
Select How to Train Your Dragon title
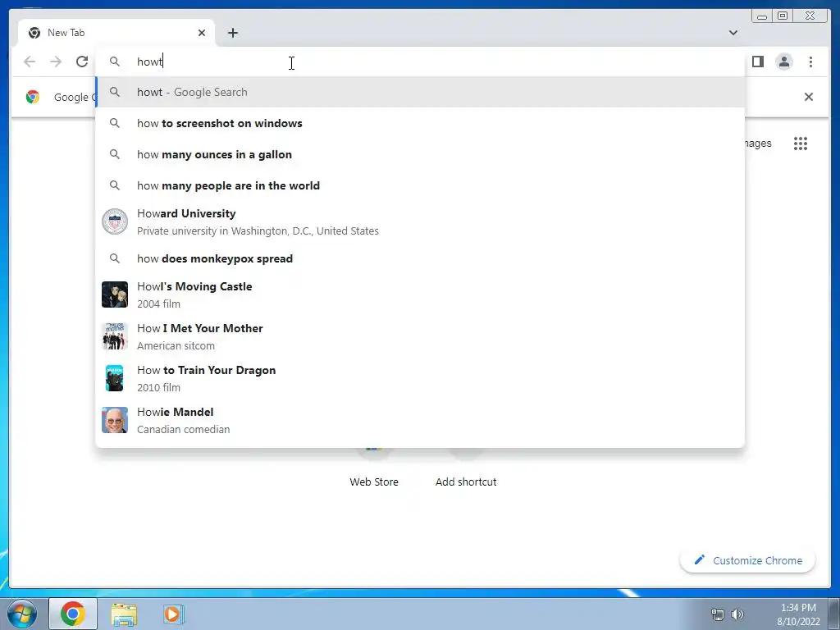click(x=206, y=370)
